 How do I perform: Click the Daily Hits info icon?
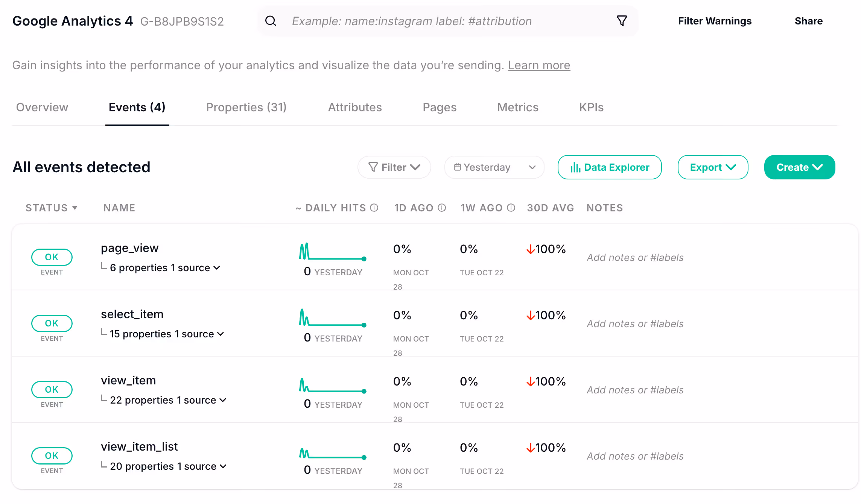(x=374, y=208)
